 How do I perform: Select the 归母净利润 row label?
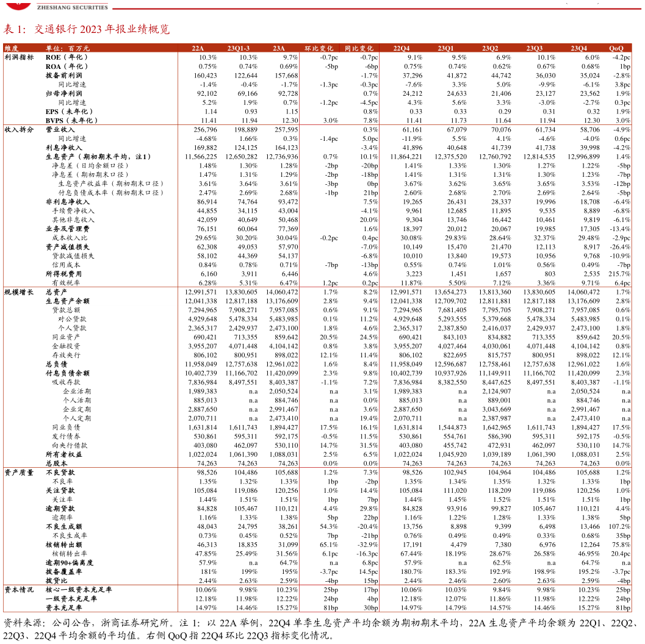tap(63, 94)
